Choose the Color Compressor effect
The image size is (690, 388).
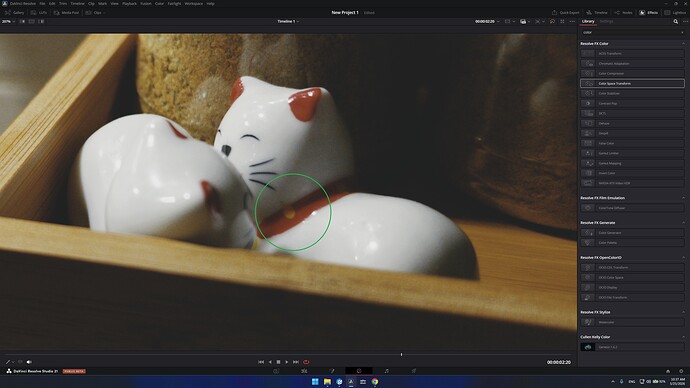[x=632, y=73]
